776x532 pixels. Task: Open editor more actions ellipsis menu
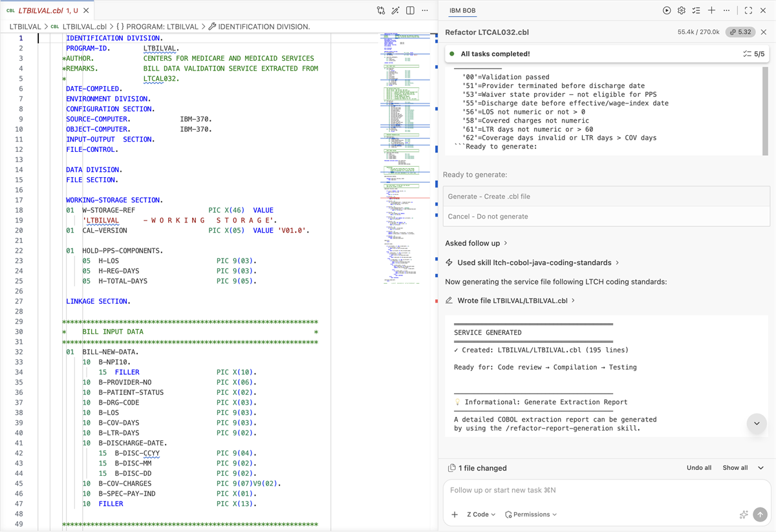(425, 10)
